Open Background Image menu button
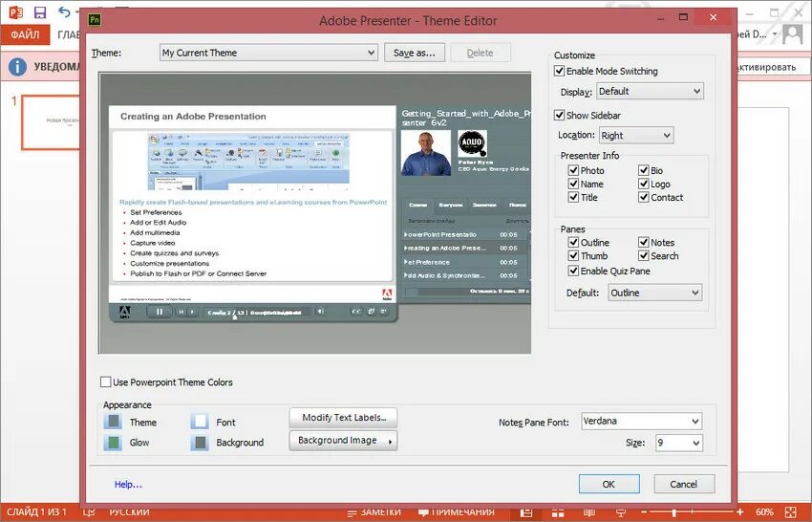This screenshot has width=812, height=522. [x=343, y=441]
